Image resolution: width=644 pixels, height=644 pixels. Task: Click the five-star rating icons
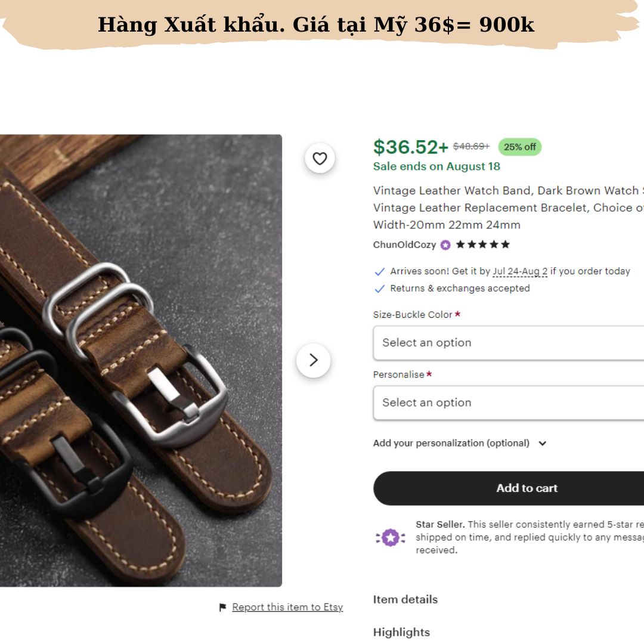(482, 245)
